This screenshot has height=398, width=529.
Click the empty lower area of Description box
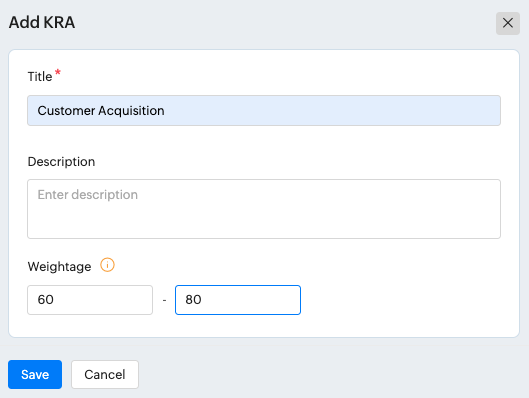264,223
